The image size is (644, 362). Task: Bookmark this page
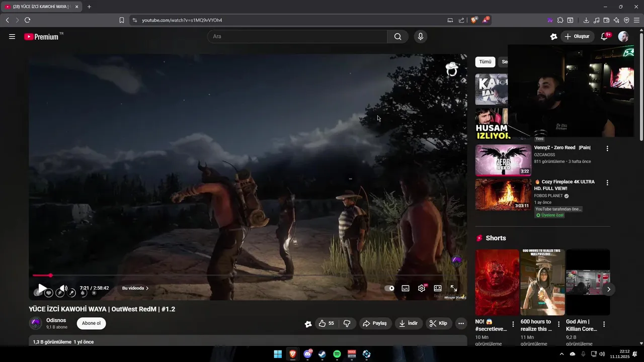(122, 20)
